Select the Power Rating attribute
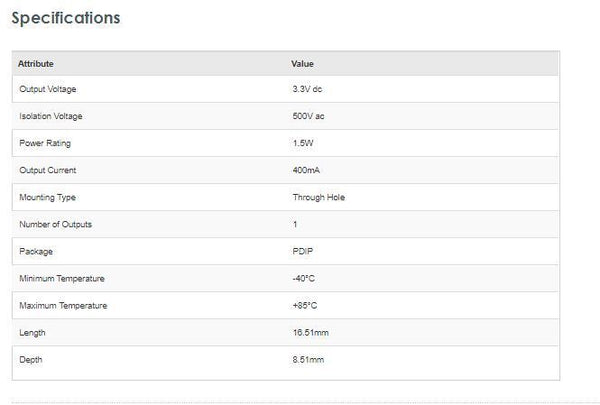 pos(45,143)
